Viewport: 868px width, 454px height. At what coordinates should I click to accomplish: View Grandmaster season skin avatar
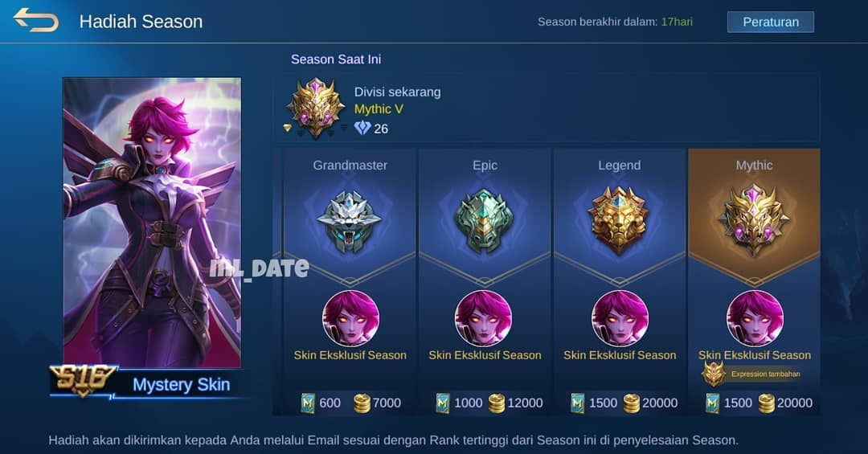(x=350, y=318)
